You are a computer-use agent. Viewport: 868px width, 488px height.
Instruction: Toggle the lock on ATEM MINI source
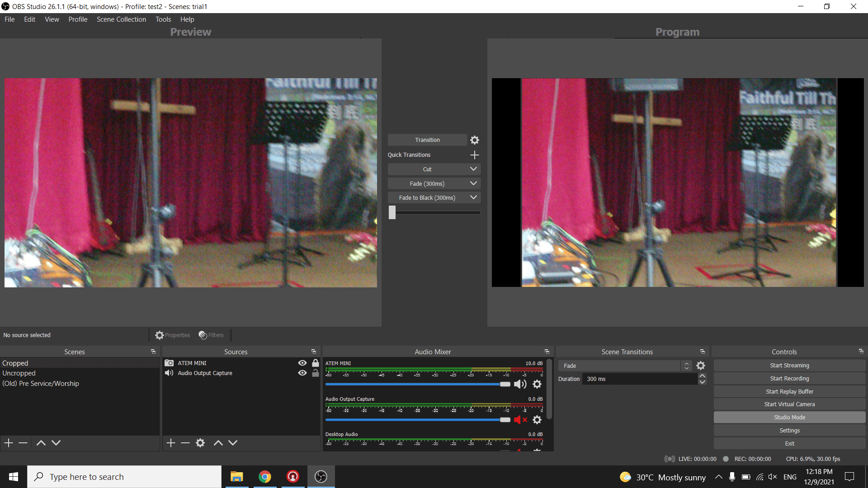tap(316, 363)
